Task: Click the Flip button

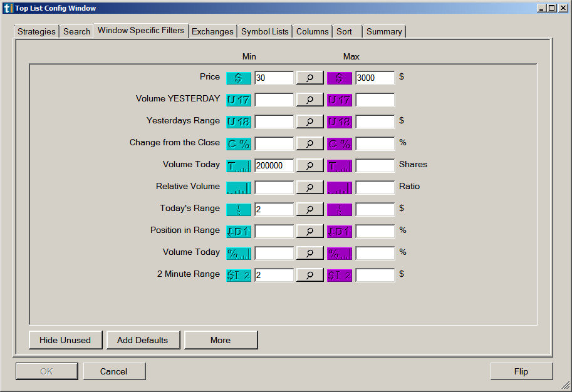Action: coord(521,371)
